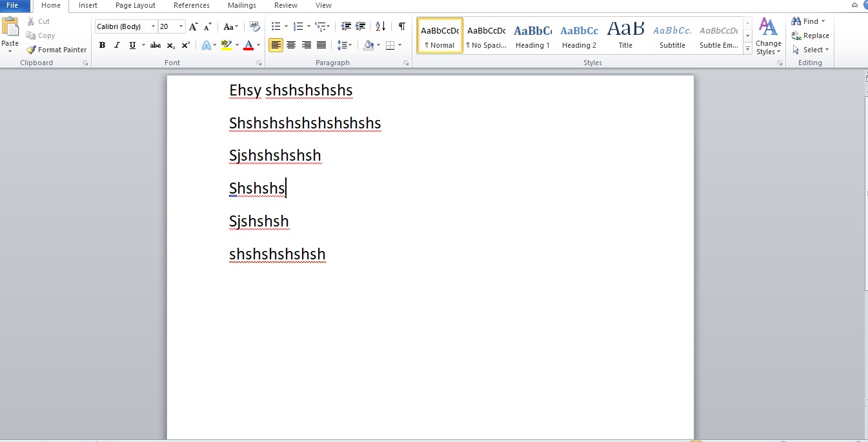Click the Replace command

pyautogui.click(x=812, y=35)
